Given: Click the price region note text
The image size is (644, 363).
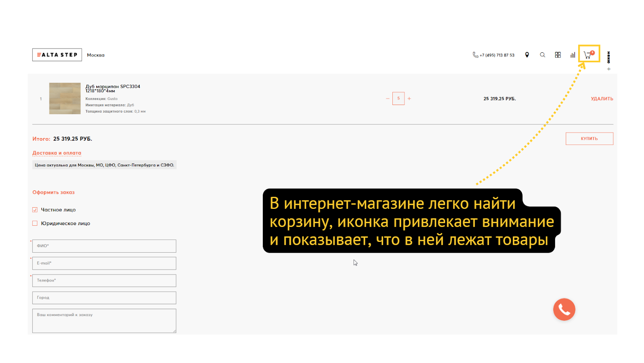Looking at the screenshot, I should tap(104, 165).
